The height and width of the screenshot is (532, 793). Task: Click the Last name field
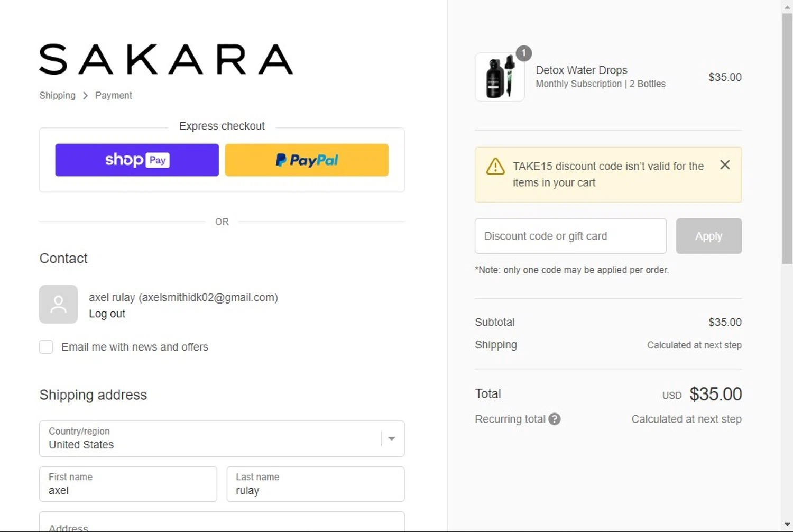316,484
